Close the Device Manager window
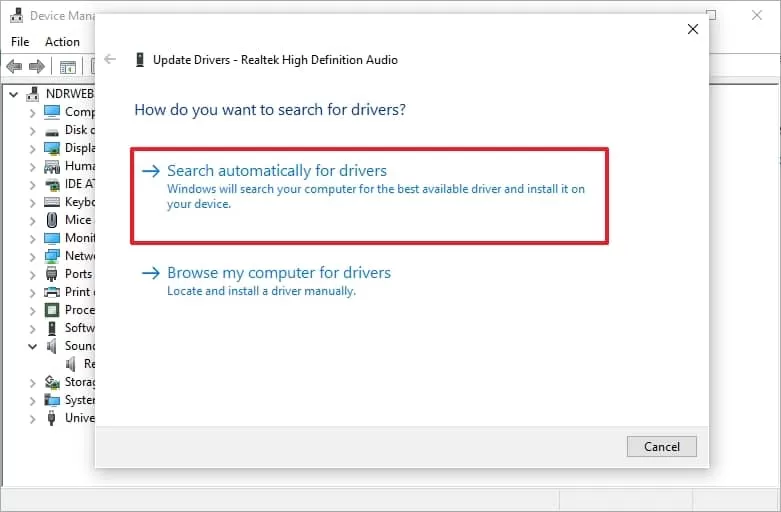 tap(757, 15)
